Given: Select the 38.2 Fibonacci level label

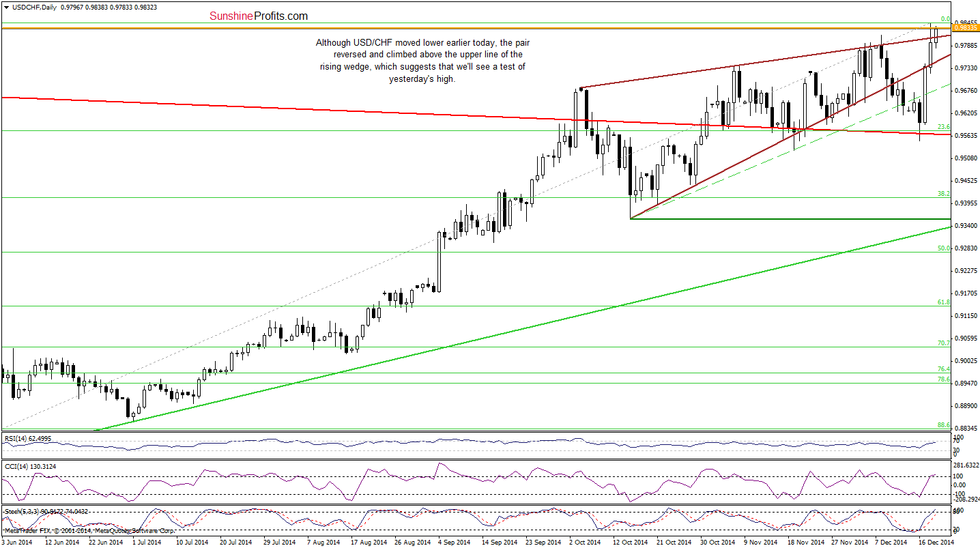Looking at the screenshot, I should coord(944,194).
